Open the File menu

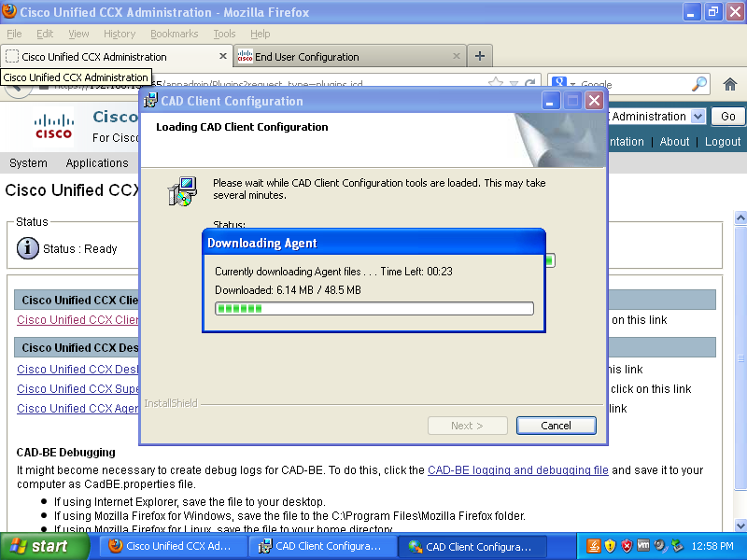point(14,34)
